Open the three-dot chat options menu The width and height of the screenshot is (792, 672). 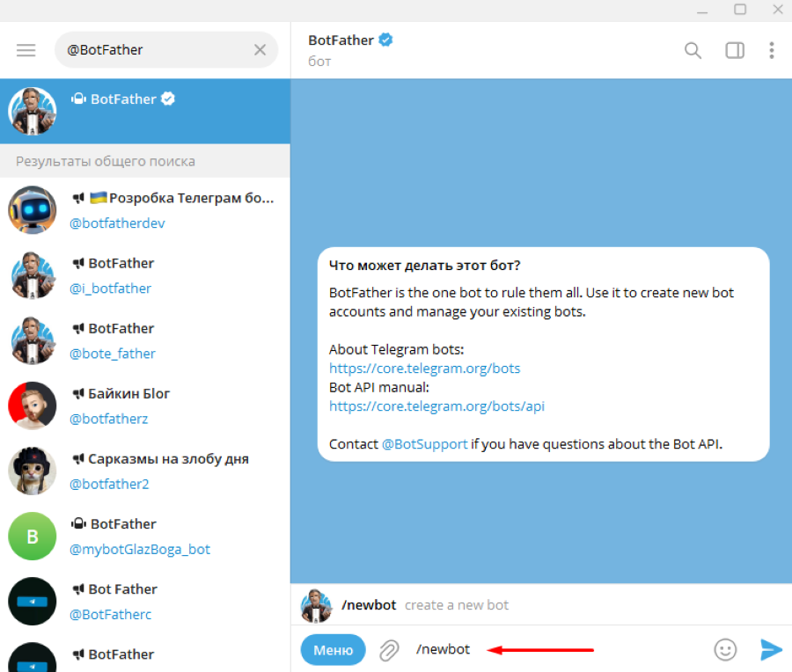point(771,50)
